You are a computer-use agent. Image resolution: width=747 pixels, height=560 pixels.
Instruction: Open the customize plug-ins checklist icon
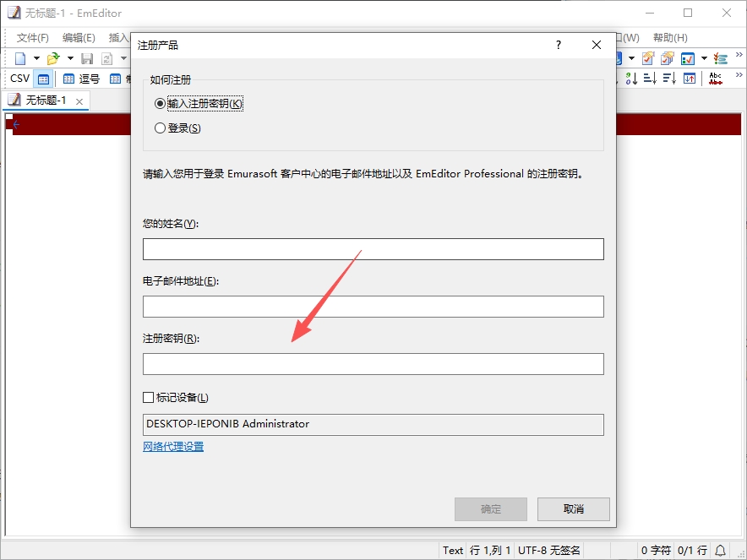point(720,58)
